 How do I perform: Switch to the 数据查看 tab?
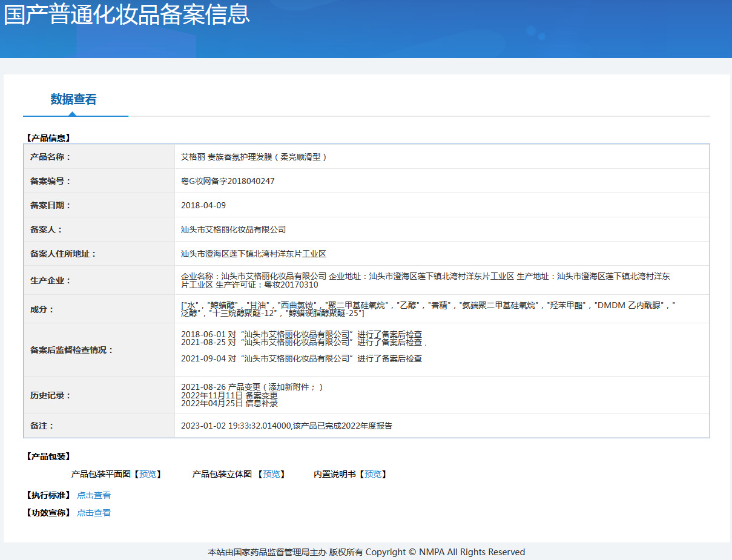(x=73, y=99)
